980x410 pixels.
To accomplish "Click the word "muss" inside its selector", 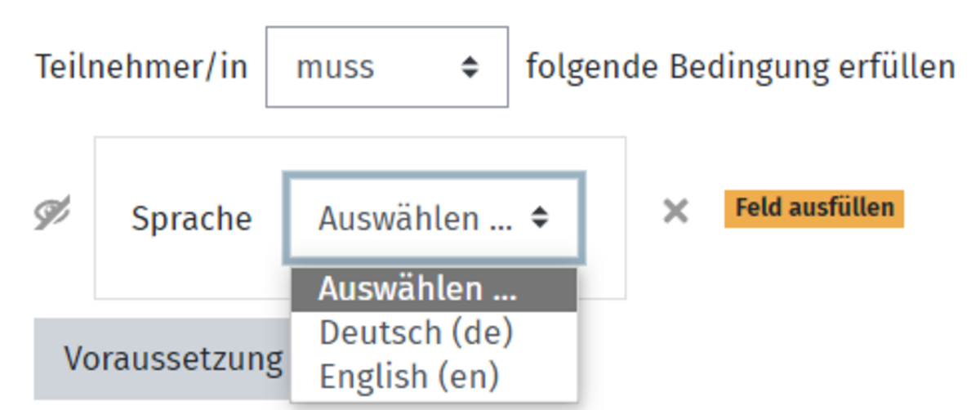I will 335,67.
